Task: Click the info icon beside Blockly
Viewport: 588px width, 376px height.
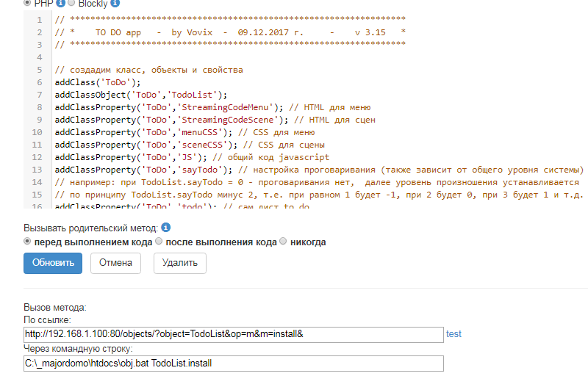Action: point(115,4)
